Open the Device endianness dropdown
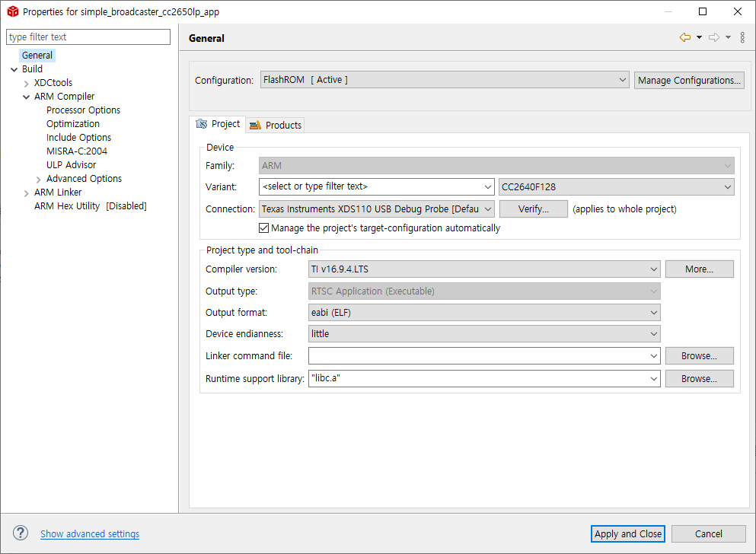Screen dimensions: 756x554 click(x=484, y=333)
